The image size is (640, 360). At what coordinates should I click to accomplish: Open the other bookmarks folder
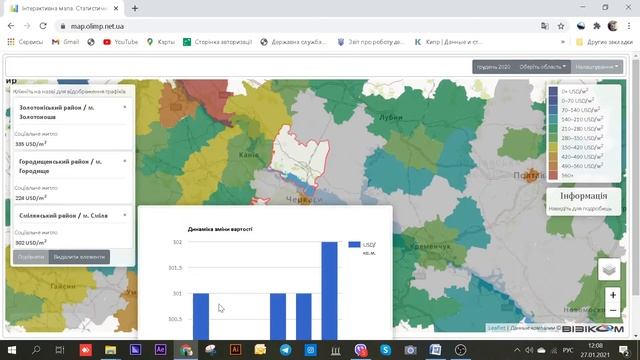[x=604, y=42]
